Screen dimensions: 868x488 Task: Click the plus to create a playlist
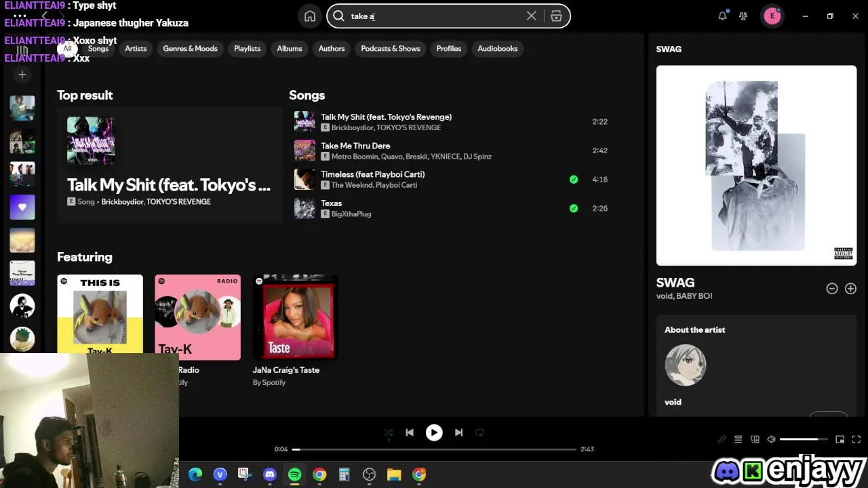(x=22, y=75)
